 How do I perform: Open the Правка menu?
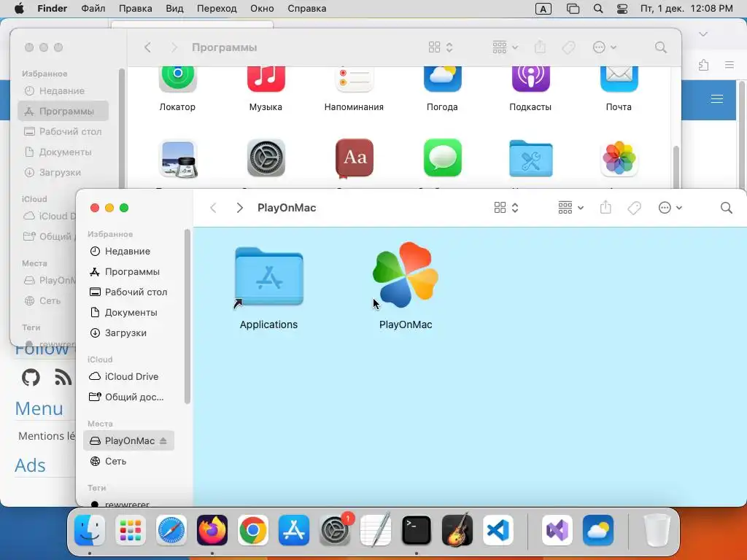point(135,9)
